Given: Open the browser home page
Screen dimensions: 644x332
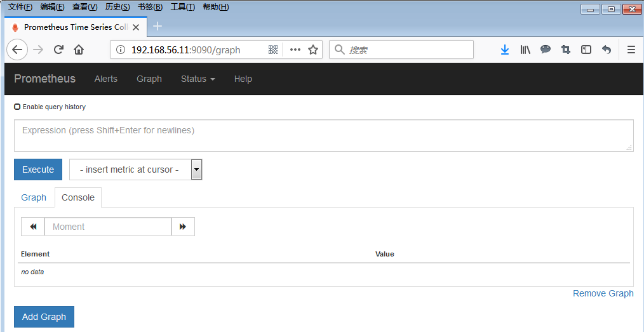Looking at the screenshot, I should (79, 50).
